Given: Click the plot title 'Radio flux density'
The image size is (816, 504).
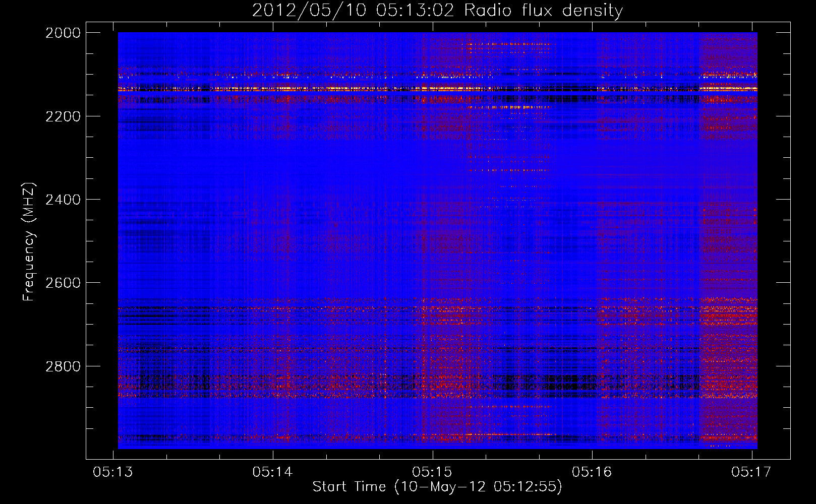Looking at the screenshot, I should point(544,11).
